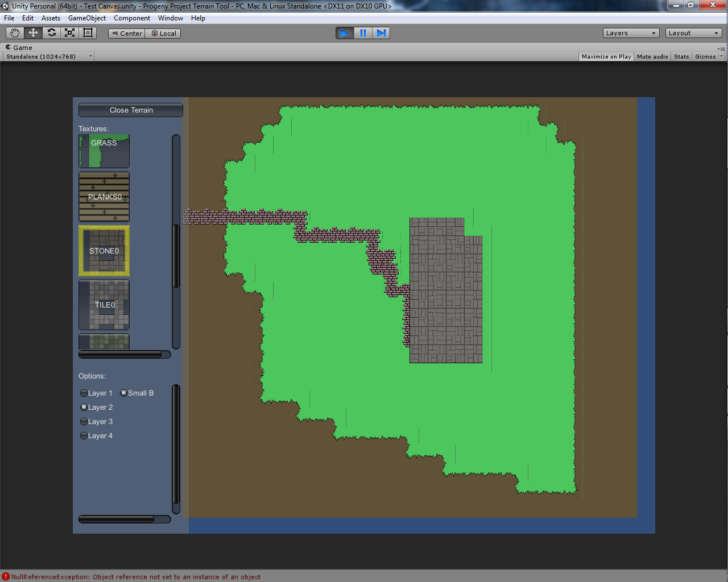The width and height of the screenshot is (728, 582).
Task: Click the red error icon in status bar
Action: pos(6,576)
